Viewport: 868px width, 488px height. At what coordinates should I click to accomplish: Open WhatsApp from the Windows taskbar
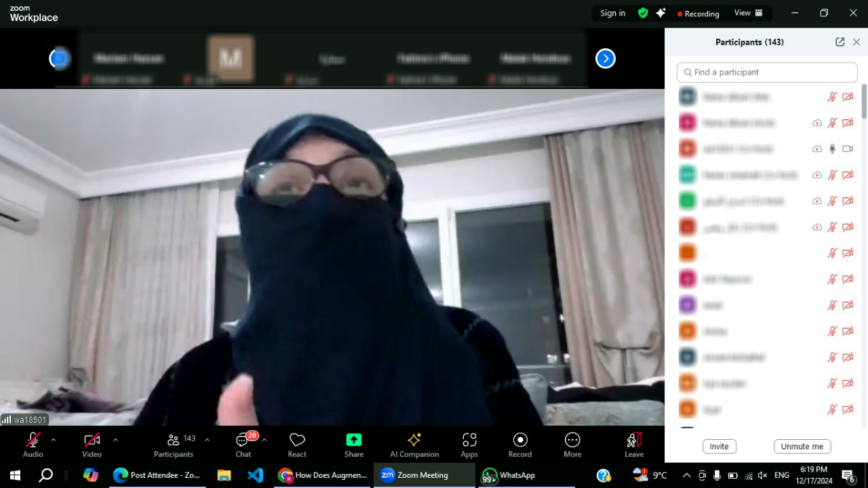pyautogui.click(x=509, y=475)
